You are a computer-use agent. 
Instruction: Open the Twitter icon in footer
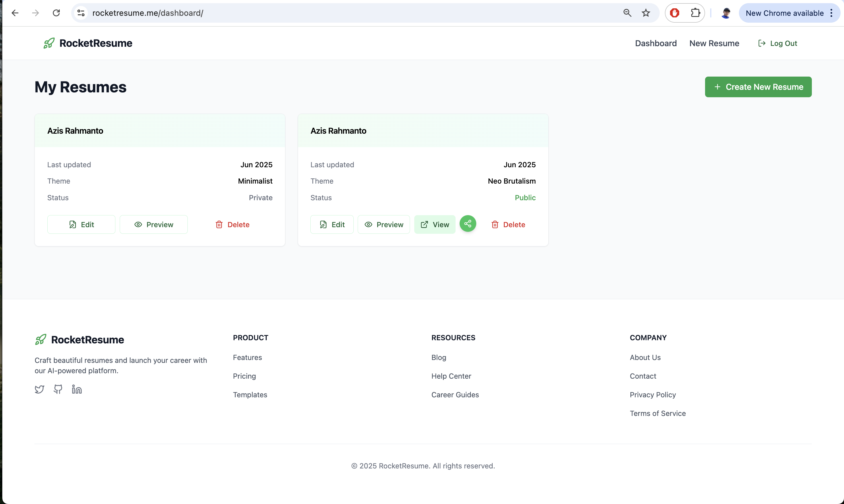pos(39,389)
